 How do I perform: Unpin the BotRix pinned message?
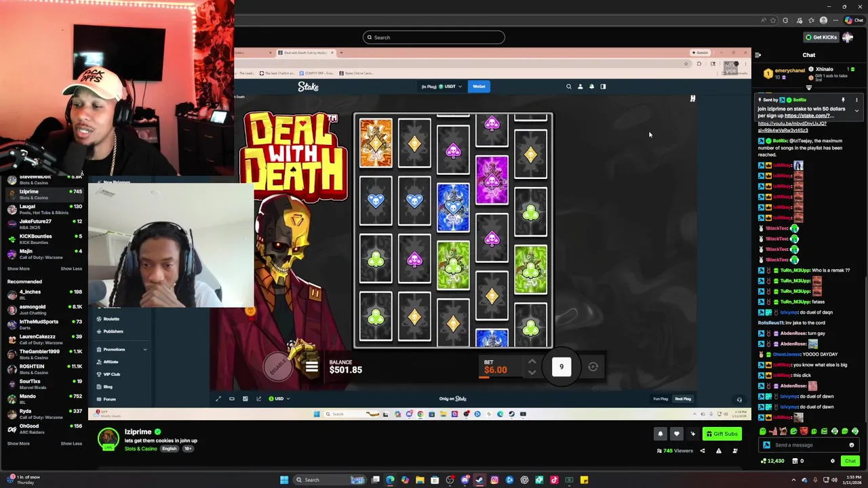843,100
